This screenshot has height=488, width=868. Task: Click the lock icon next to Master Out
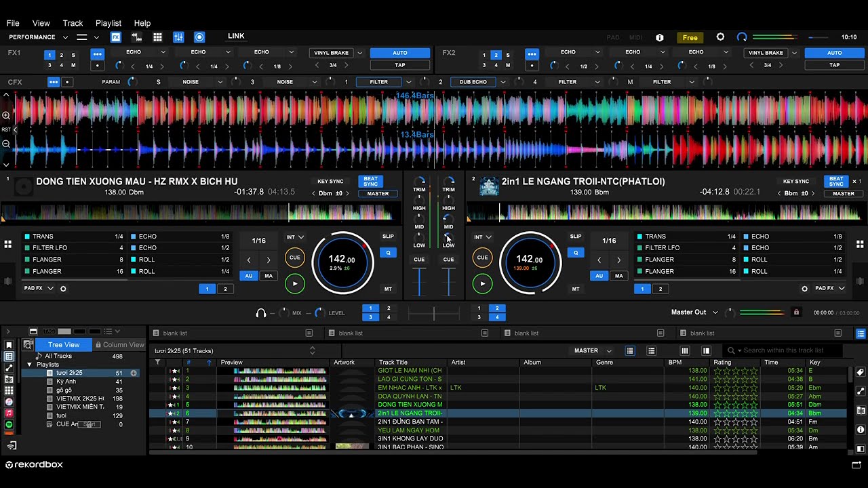(796, 312)
